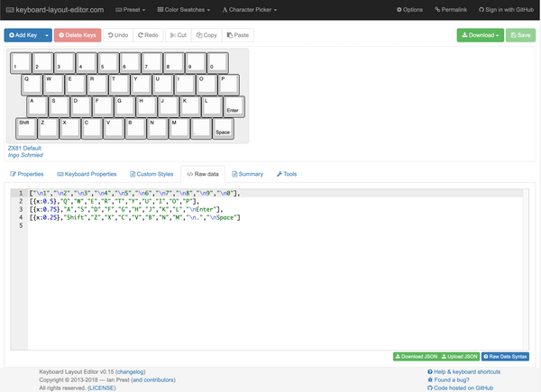Open the Character Picker dropdown
The image size is (541, 392).
tap(249, 9)
